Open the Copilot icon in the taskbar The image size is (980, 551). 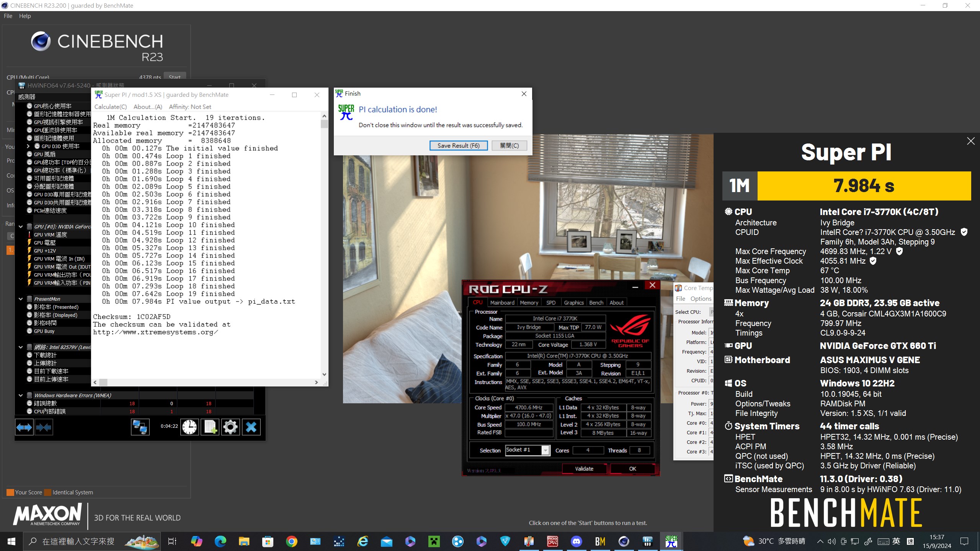(x=196, y=541)
